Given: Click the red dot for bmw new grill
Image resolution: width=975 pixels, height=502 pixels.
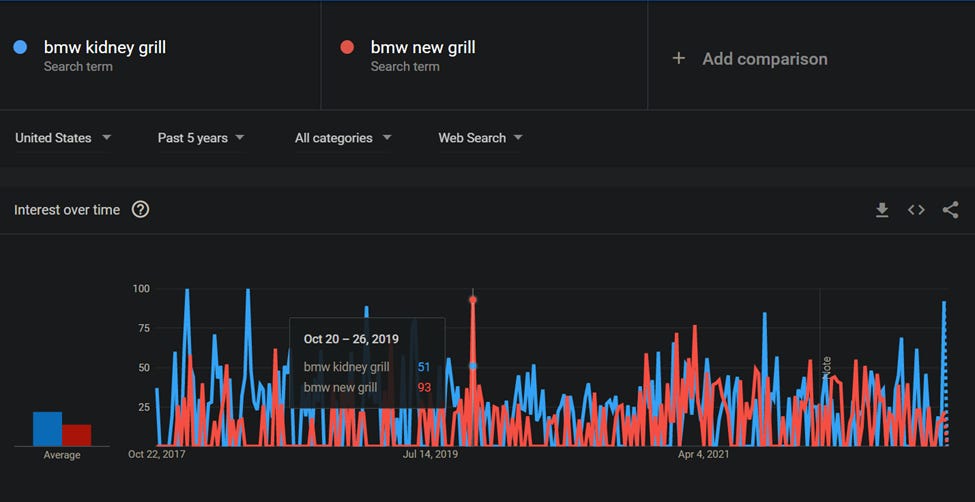Looking at the screenshot, I should [x=347, y=47].
